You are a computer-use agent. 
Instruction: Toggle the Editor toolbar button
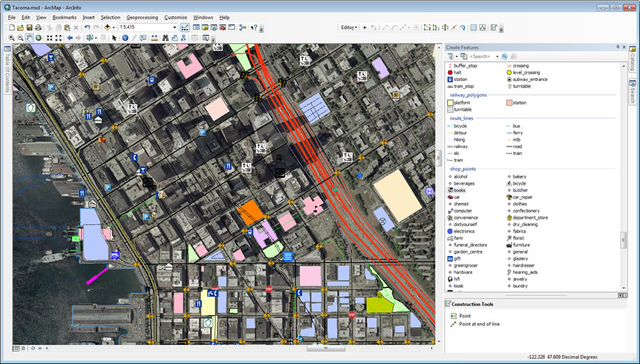(185, 28)
